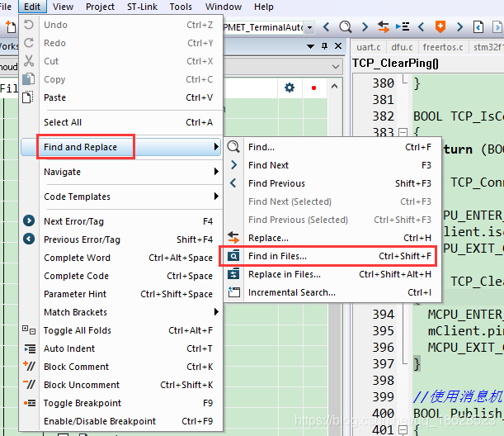Viewport: 504px width, 436px height.
Task: Switch to dfu.c tab
Action: point(402,47)
